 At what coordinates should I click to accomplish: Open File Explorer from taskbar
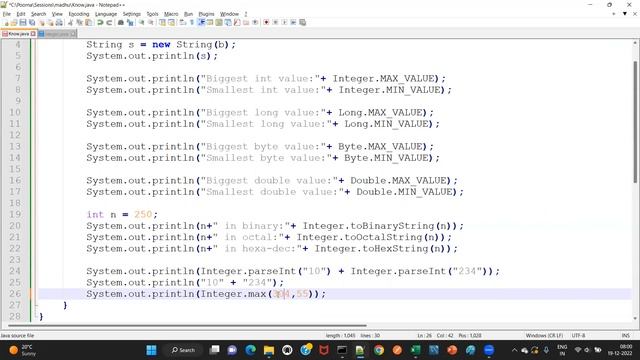tap(269, 350)
